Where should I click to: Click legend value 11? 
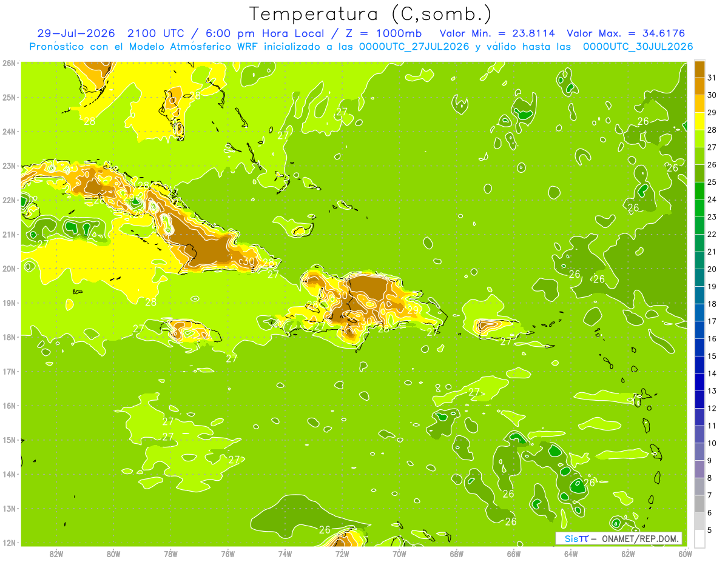(x=712, y=426)
